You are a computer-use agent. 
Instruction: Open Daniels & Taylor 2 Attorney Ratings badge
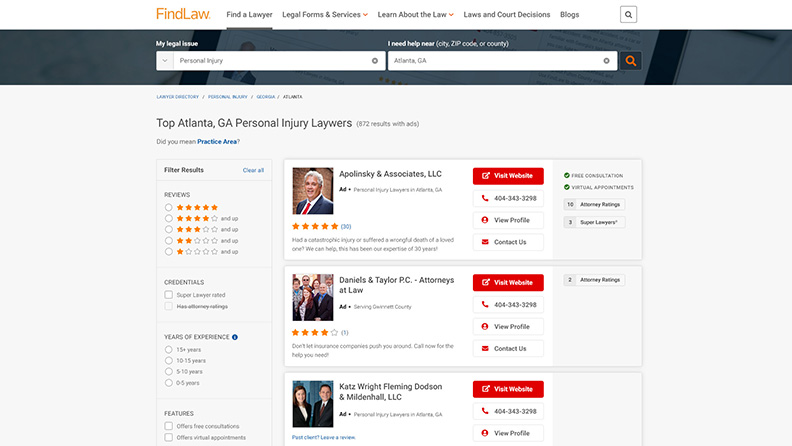594,280
